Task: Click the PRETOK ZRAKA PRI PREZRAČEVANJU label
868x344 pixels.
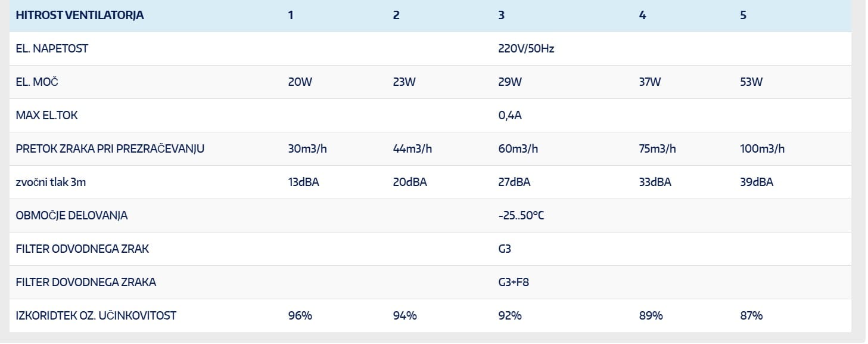Action: click(x=110, y=149)
